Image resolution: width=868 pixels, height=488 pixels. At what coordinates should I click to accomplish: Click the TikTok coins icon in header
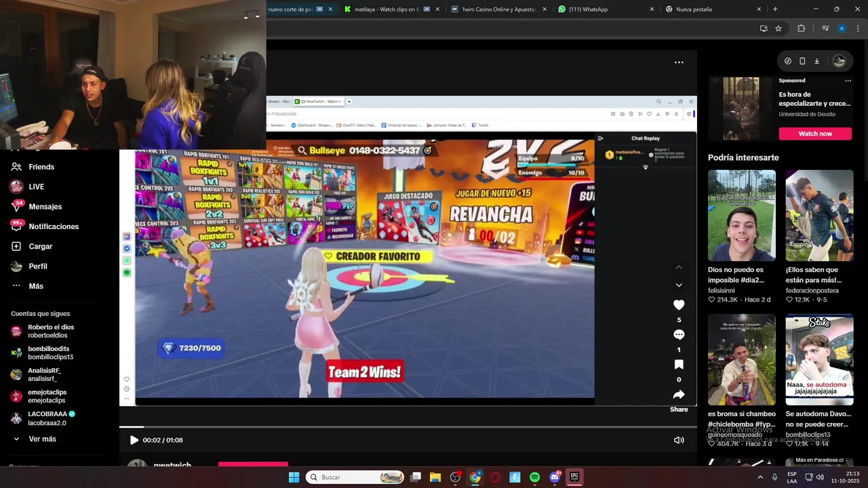pos(788,61)
